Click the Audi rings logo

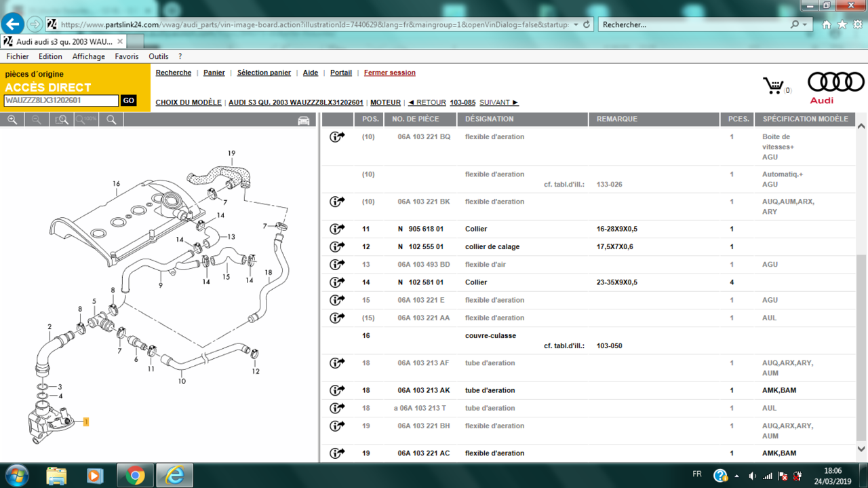[x=835, y=82]
